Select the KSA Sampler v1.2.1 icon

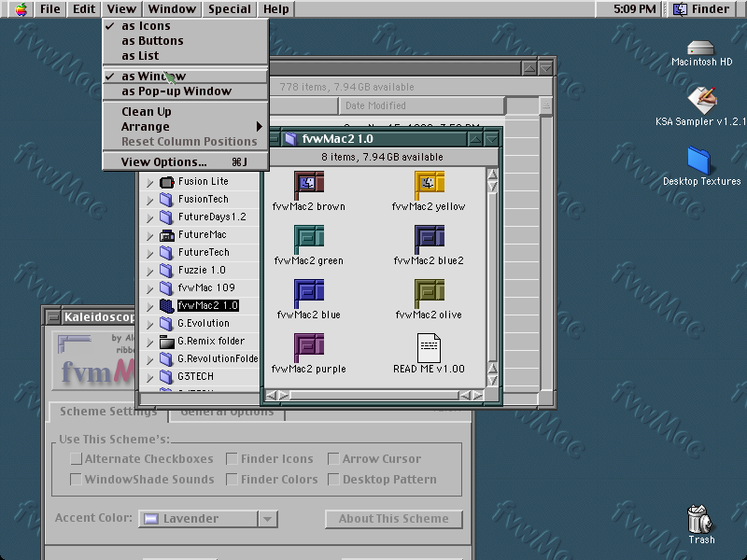[x=702, y=101]
